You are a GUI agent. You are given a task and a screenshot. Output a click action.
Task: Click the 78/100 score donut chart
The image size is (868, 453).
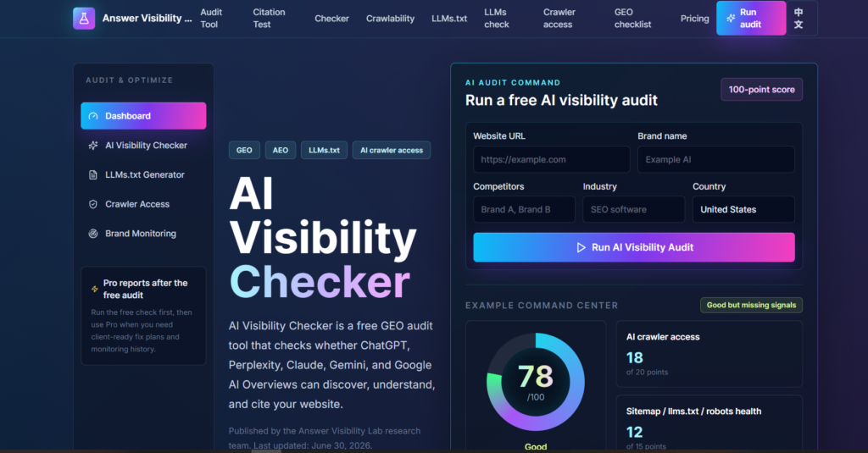click(x=536, y=382)
